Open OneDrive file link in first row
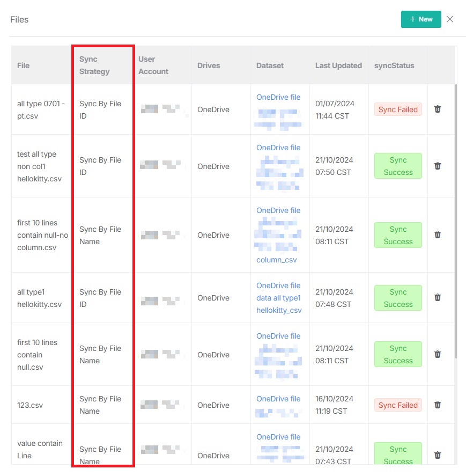466x476 pixels. tap(278, 97)
